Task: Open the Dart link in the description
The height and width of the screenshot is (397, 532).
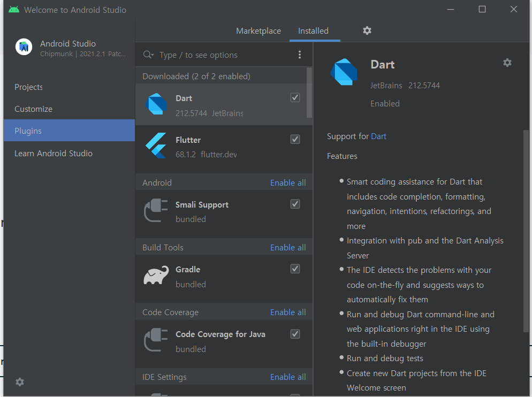Action: coord(378,136)
